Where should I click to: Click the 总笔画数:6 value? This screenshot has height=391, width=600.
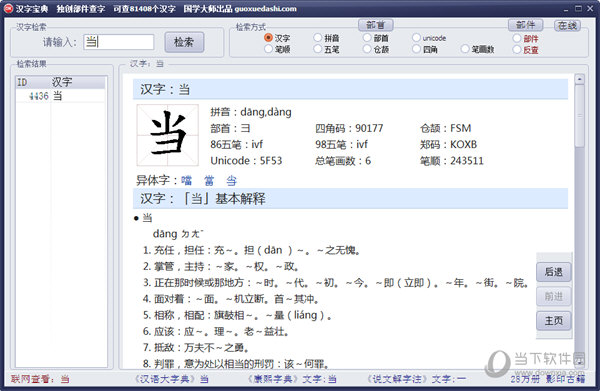pos(343,160)
